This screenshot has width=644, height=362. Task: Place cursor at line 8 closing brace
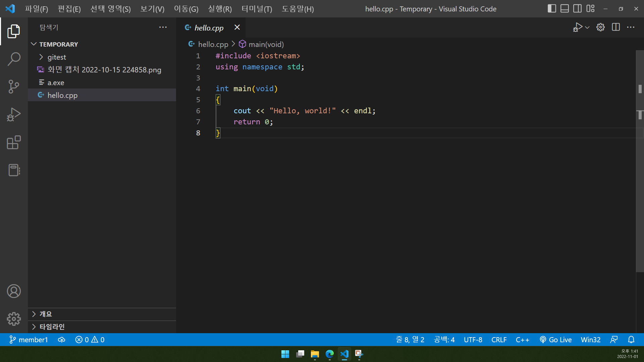click(218, 133)
